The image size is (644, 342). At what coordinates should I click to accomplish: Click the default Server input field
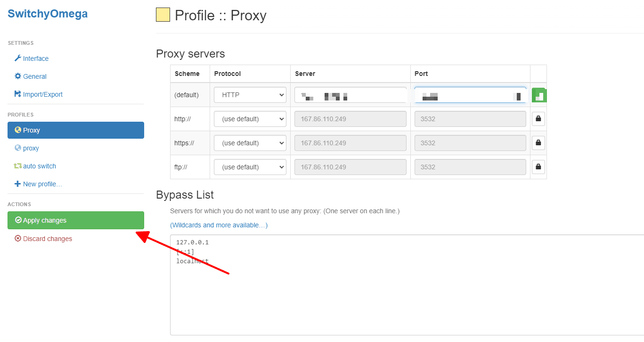(351, 95)
